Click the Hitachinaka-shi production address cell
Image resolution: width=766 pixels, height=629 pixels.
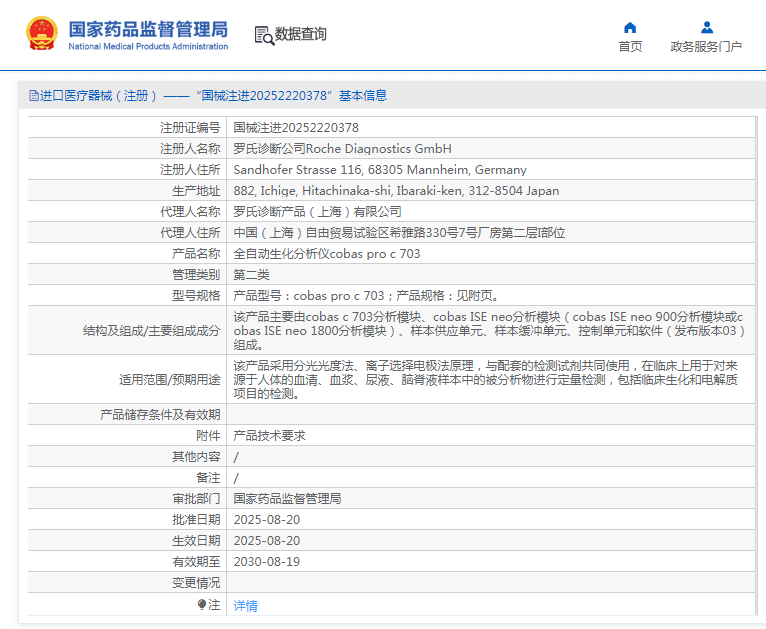pyautogui.click(x=396, y=190)
